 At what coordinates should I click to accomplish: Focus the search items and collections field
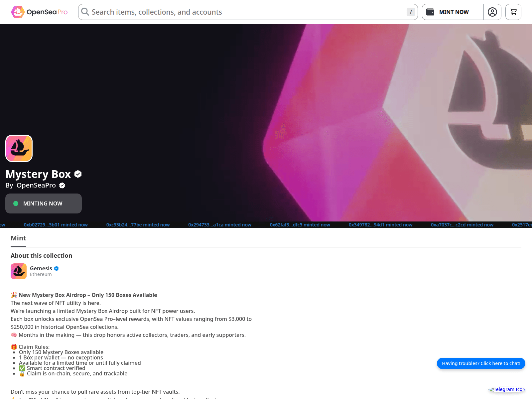(248, 12)
